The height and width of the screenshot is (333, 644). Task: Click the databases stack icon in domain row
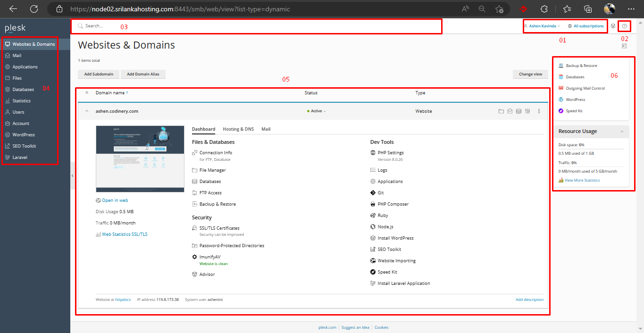click(x=519, y=111)
